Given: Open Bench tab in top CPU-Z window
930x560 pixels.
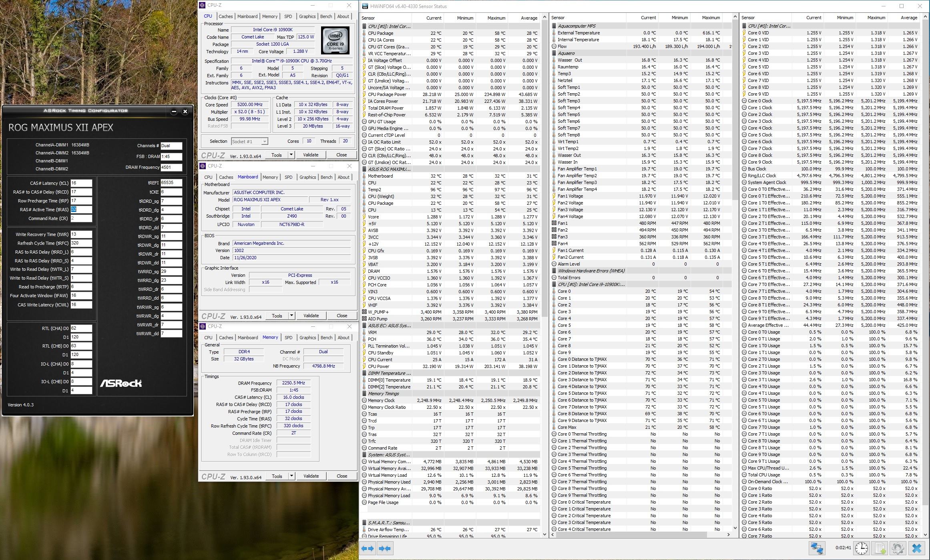Looking at the screenshot, I should (326, 16).
